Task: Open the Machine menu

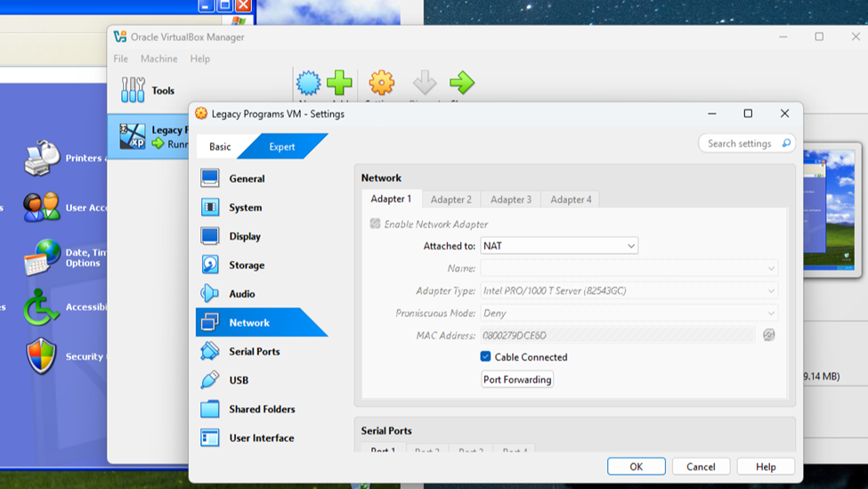Action: pos(158,59)
